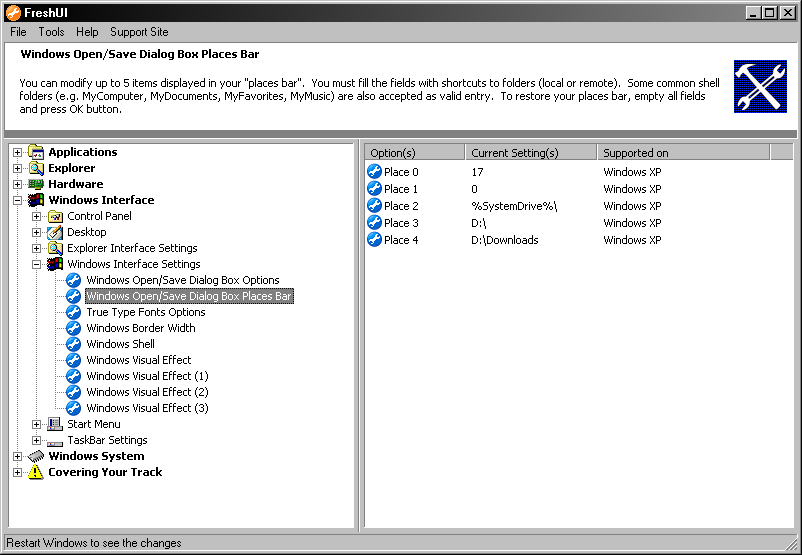This screenshot has height=555, width=802.
Task: Click the Place 0 wrench icon
Action: (375, 171)
